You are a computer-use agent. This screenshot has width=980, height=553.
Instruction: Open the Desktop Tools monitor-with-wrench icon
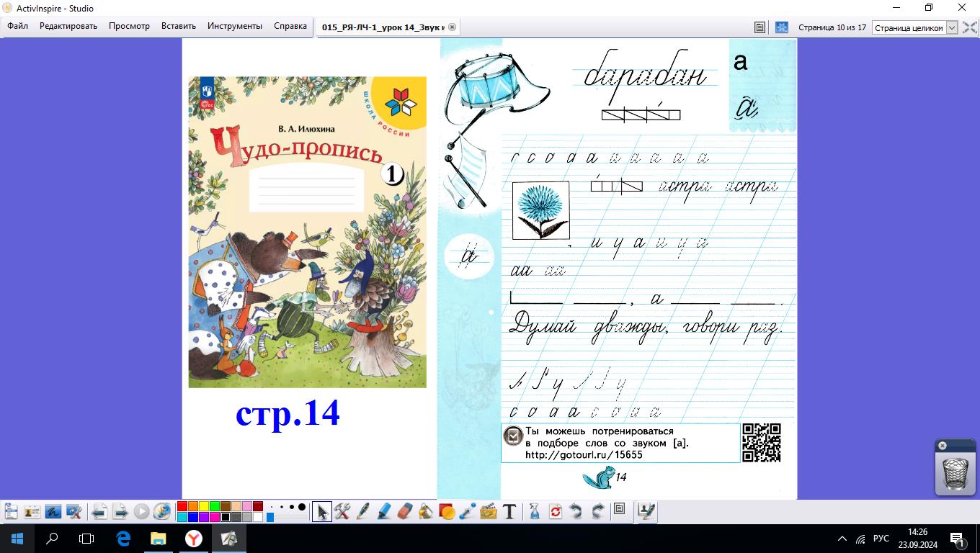[73, 511]
